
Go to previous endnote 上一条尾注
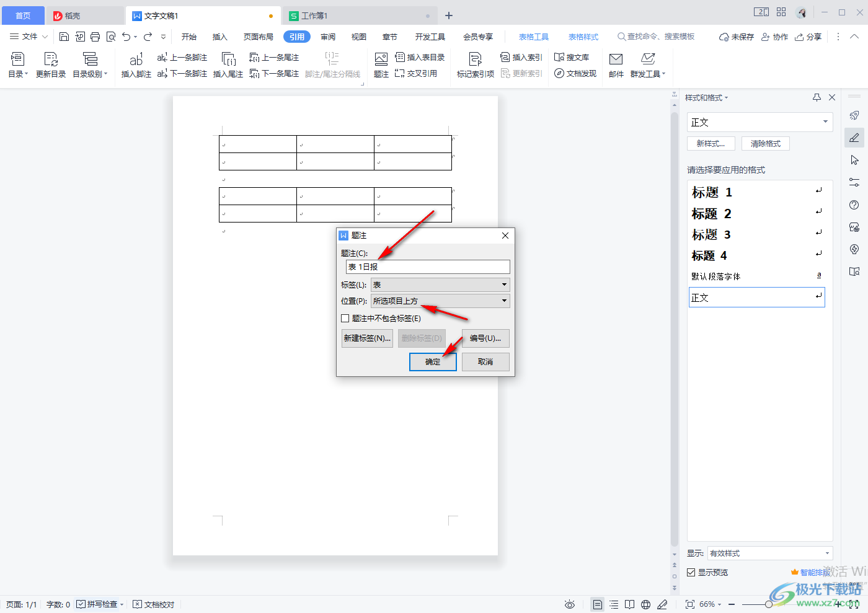point(274,58)
